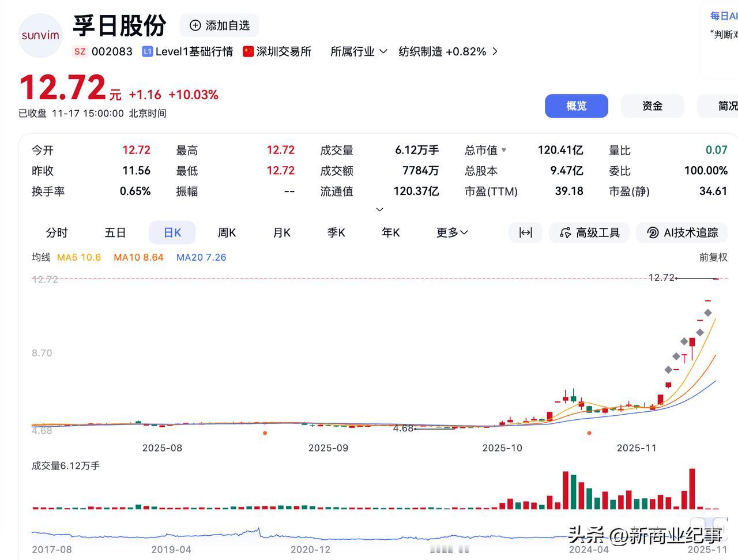Screen dimensions: 738x560
Task: Toggle the MA20 moving average legend
Action: (201, 257)
